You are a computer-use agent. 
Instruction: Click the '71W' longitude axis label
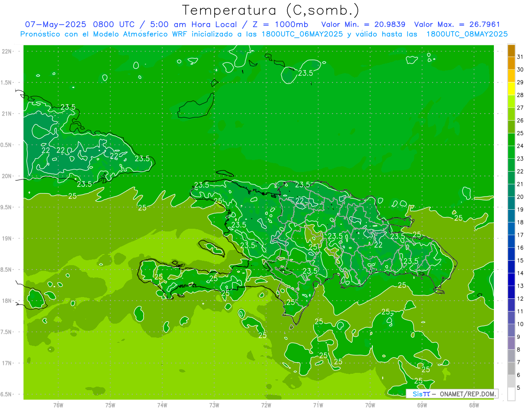(x=318, y=405)
